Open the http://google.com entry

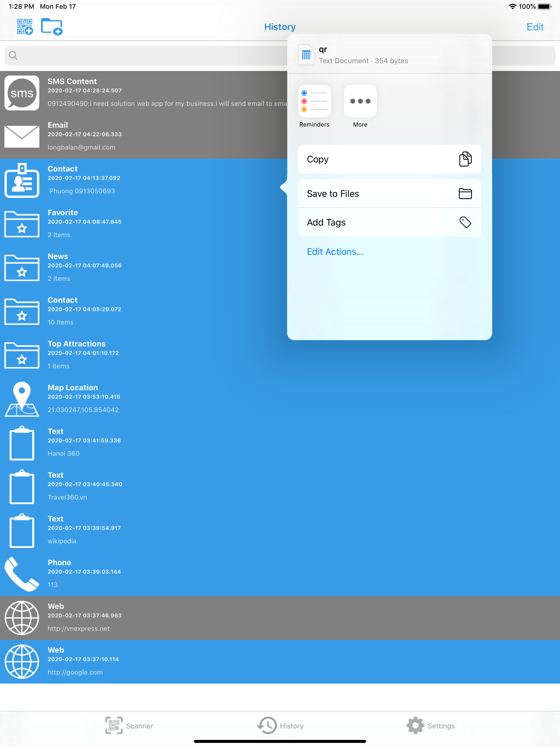point(75,672)
